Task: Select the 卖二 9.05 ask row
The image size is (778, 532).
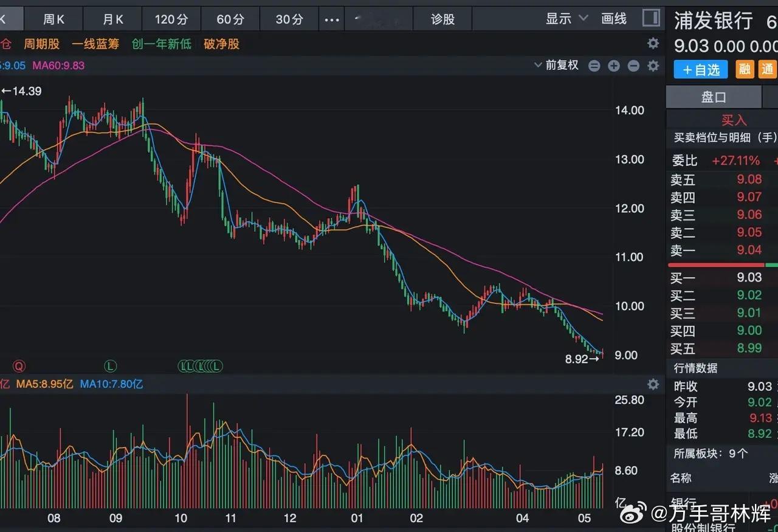Action: [x=722, y=232]
